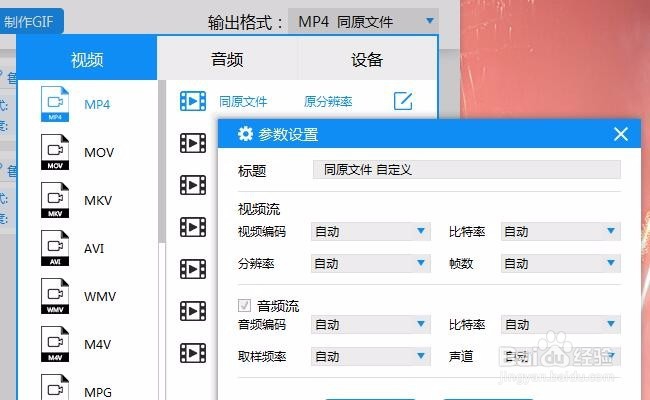Select the MOV format file icon
This screenshot has width=650, height=400.
coord(55,152)
